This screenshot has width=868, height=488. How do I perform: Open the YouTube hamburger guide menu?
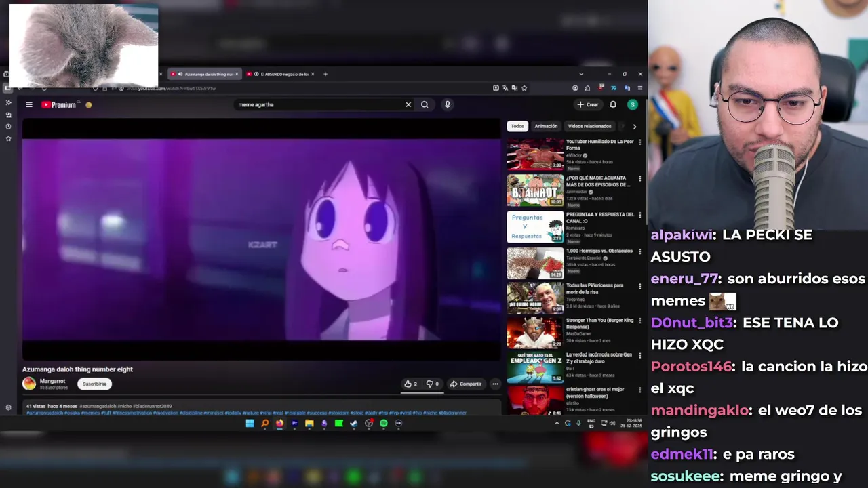29,104
